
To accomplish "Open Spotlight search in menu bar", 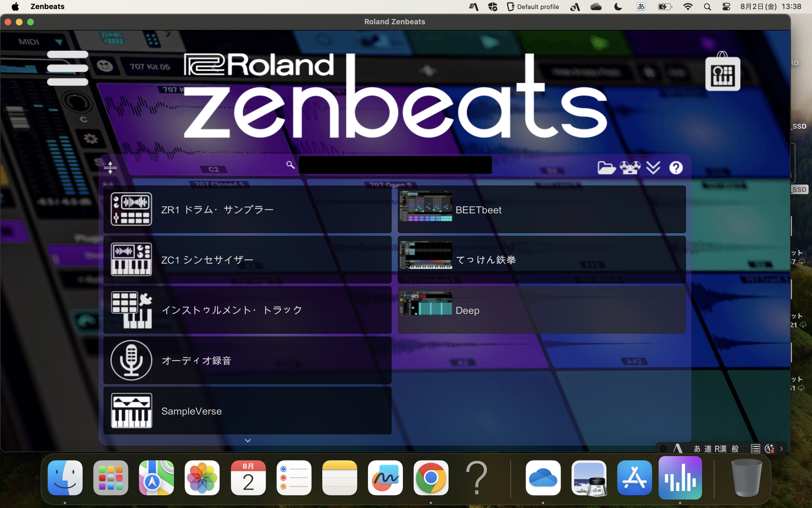I will click(707, 7).
